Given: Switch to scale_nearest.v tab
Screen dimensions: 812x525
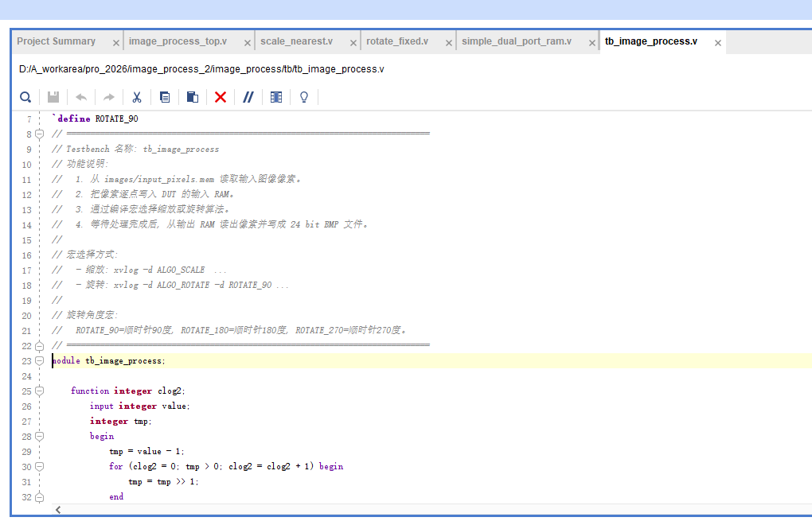Looking at the screenshot, I should (x=297, y=41).
